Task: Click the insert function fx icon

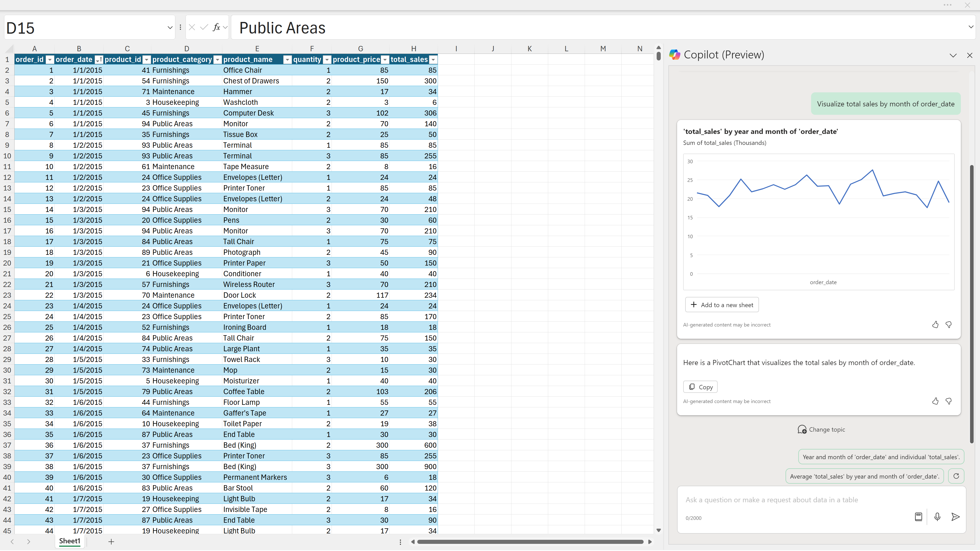Action: [216, 27]
